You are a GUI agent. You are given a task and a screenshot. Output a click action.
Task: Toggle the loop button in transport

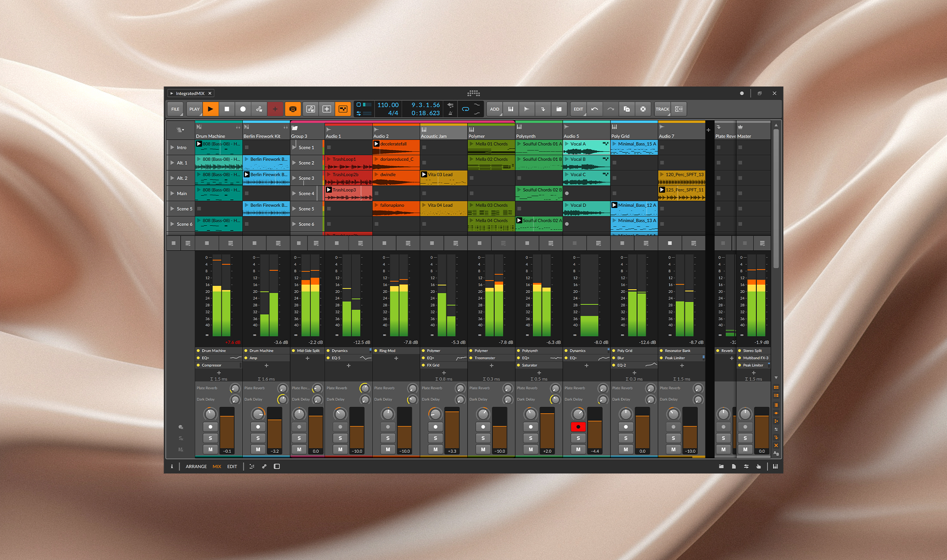pyautogui.click(x=465, y=109)
